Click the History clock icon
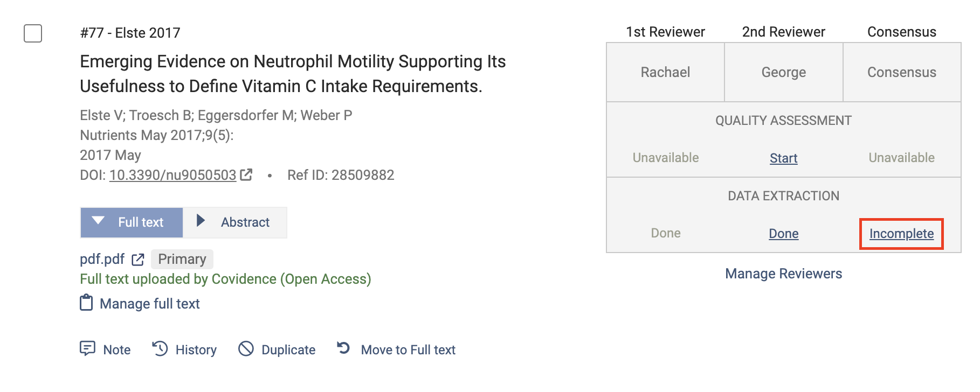Viewport: 980px width, 392px height. click(x=160, y=349)
